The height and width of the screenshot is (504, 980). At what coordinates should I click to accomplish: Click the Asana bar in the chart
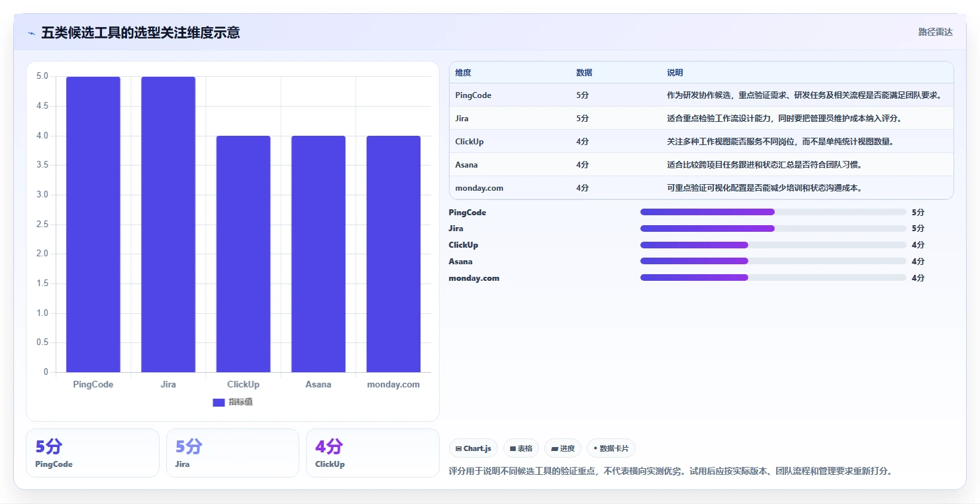(318, 254)
